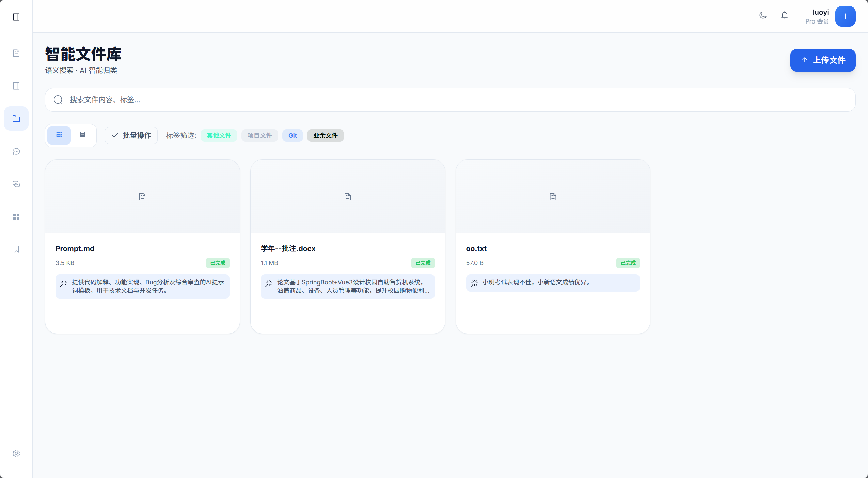Filter by 其他文件 tag
The height and width of the screenshot is (478, 868).
(219, 136)
